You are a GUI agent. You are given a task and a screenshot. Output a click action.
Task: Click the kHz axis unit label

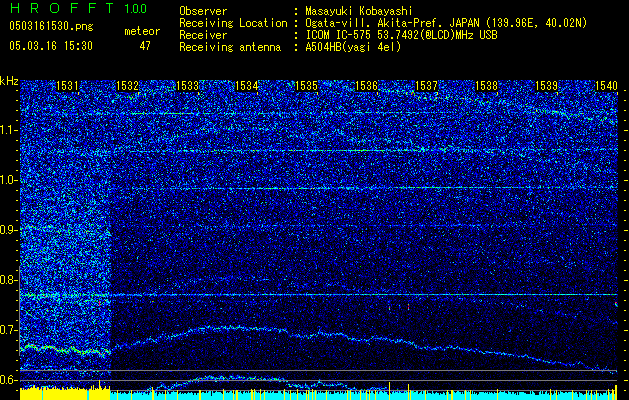click(x=9, y=81)
